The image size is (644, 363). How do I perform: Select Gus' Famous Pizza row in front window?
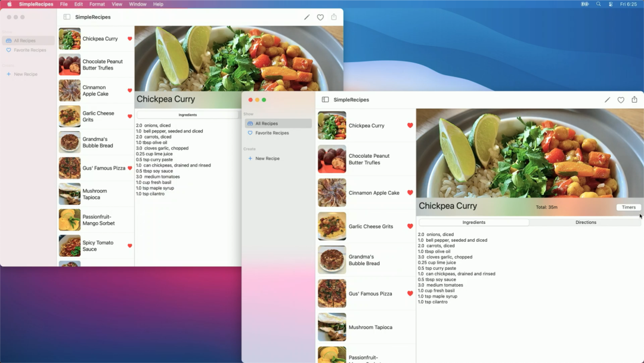click(x=366, y=294)
